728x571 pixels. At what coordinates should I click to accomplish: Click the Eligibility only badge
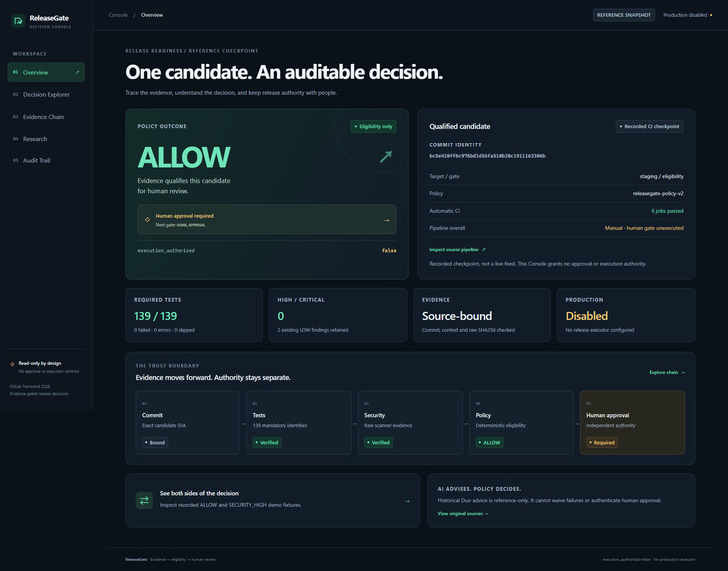(x=373, y=126)
